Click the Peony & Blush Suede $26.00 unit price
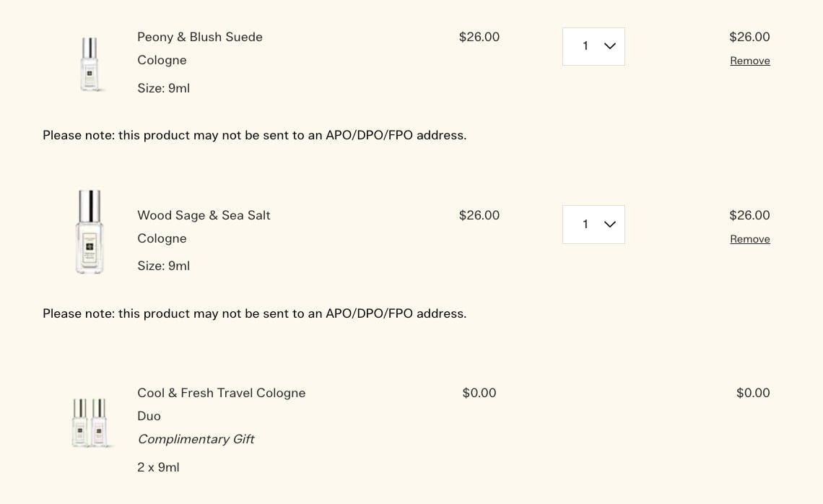The width and height of the screenshot is (823, 504). pyautogui.click(x=479, y=38)
